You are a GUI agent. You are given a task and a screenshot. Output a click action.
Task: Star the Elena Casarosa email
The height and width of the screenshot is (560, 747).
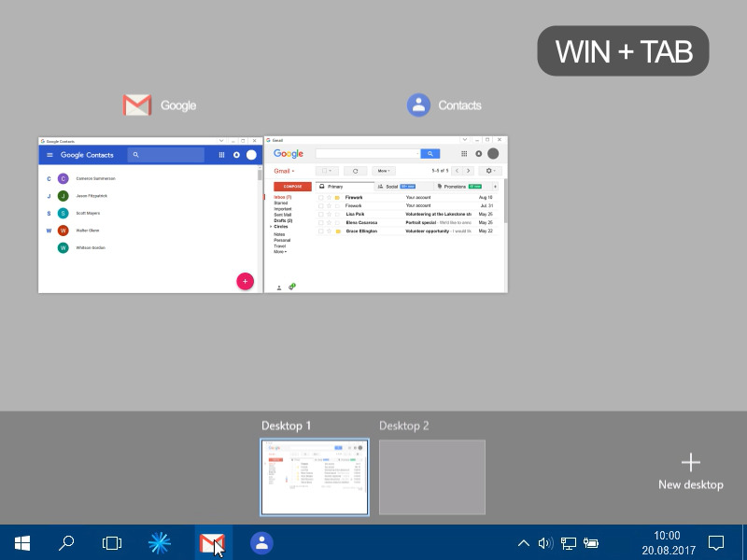coord(329,222)
